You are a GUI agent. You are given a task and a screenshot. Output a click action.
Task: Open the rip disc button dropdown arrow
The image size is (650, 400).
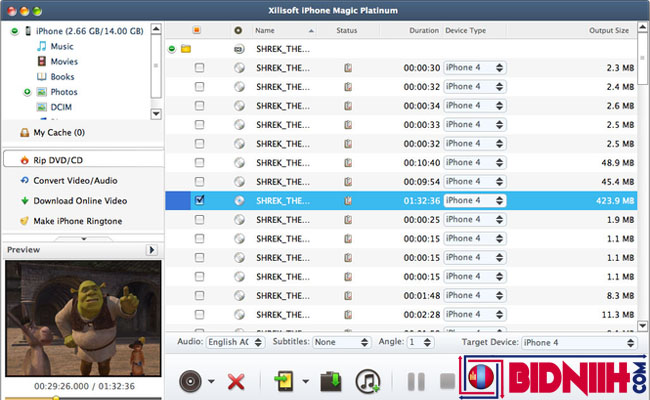coord(211,381)
